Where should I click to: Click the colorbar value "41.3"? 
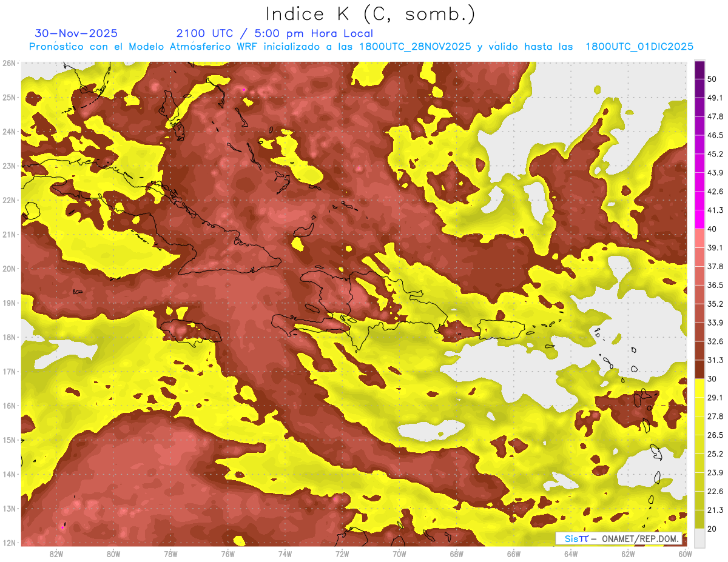(715, 210)
